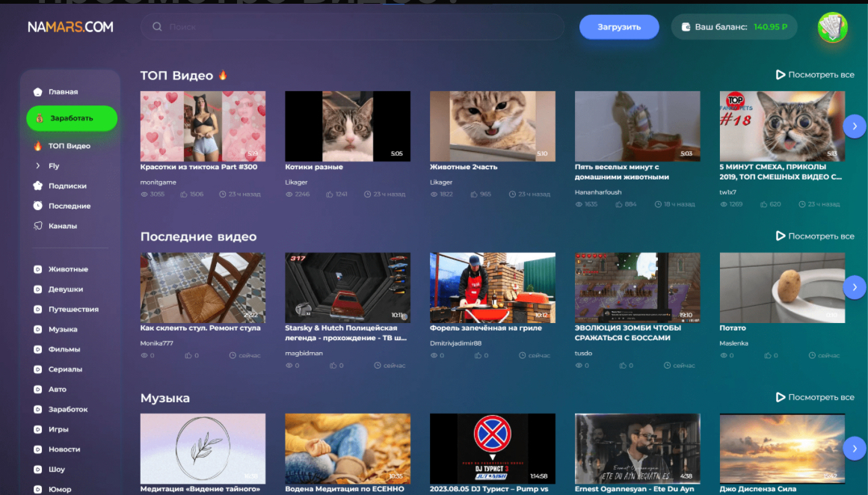Click Посмотреть все for Последние видео
Viewport: 868px width, 495px height.
[815, 236]
